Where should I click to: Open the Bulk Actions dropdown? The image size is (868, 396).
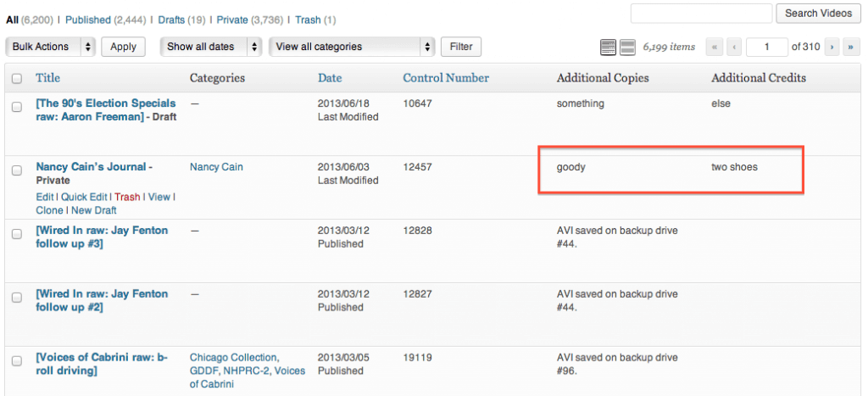(x=50, y=47)
